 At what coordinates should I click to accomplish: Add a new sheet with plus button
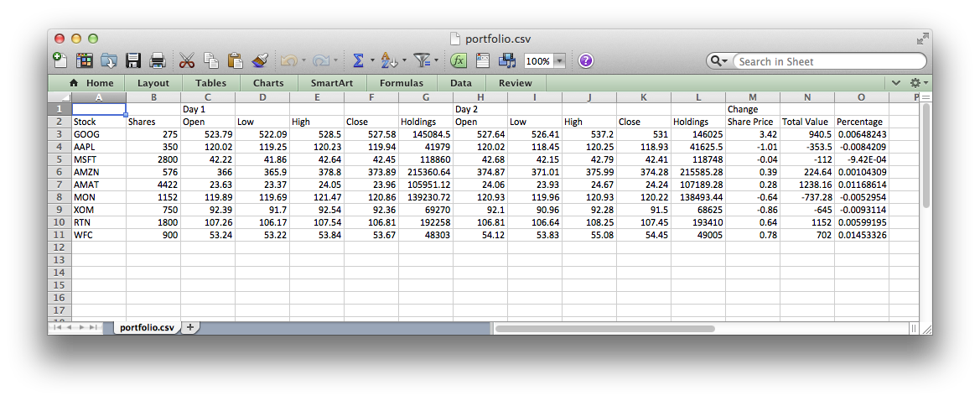point(190,327)
